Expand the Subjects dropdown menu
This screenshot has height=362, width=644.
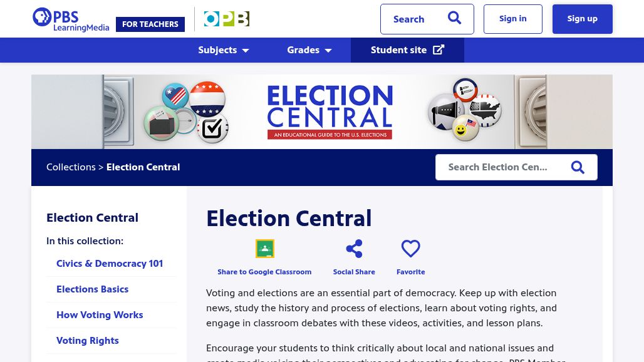[224, 50]
